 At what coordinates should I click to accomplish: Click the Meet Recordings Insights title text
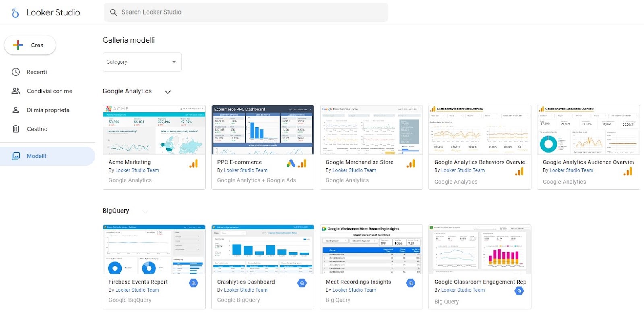(x=358, y=282)
